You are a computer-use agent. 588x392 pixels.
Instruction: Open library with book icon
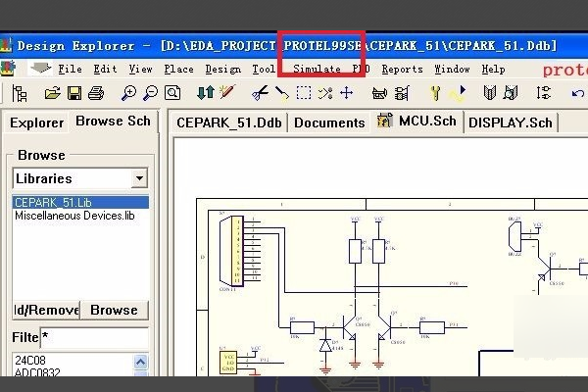click(490, 93)
